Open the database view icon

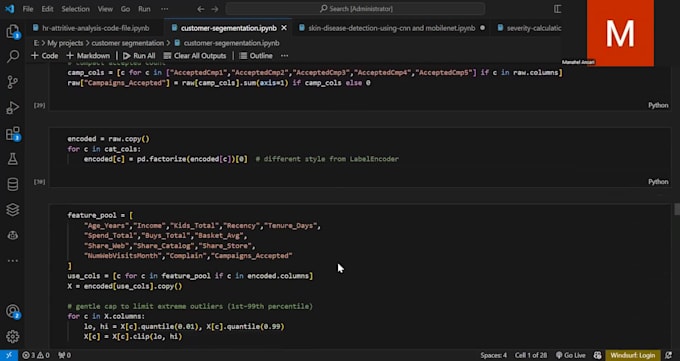click(13, 184)
